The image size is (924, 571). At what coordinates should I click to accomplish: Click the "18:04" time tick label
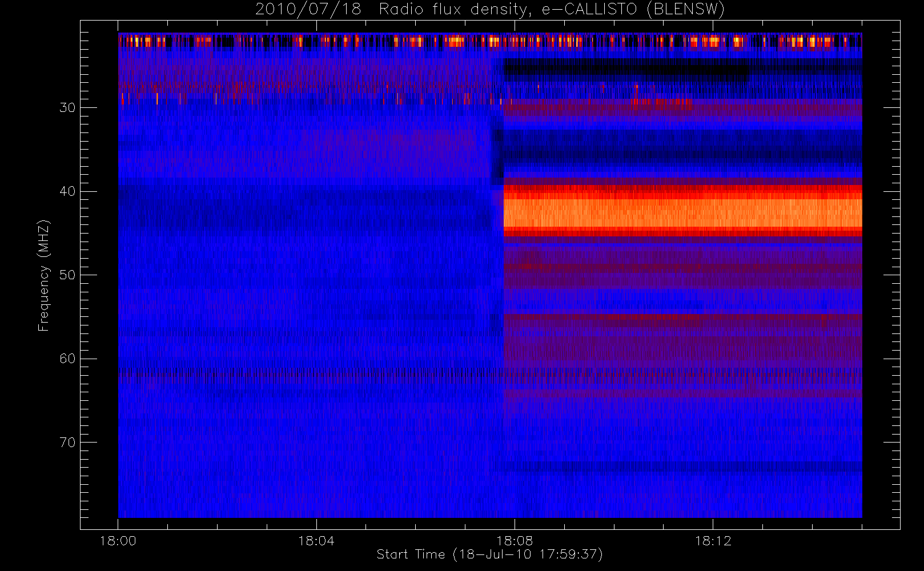[316, 541]
